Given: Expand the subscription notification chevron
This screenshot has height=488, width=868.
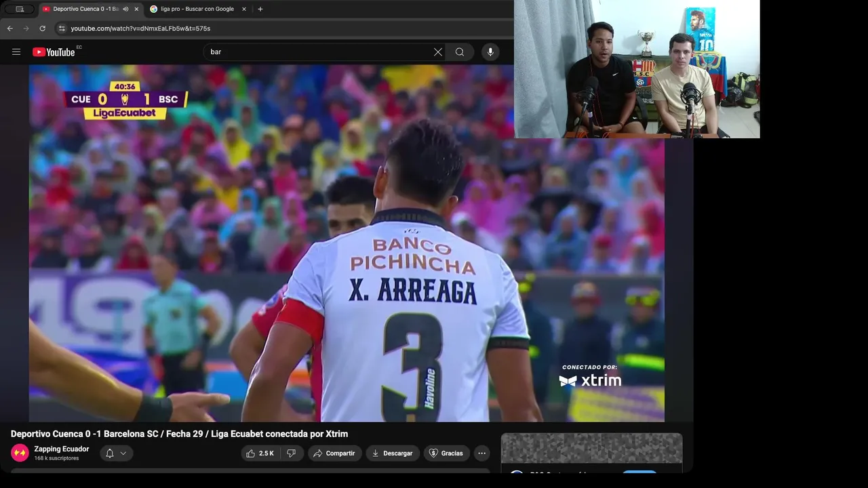Looking at the screenshot, I should [123, 453].
